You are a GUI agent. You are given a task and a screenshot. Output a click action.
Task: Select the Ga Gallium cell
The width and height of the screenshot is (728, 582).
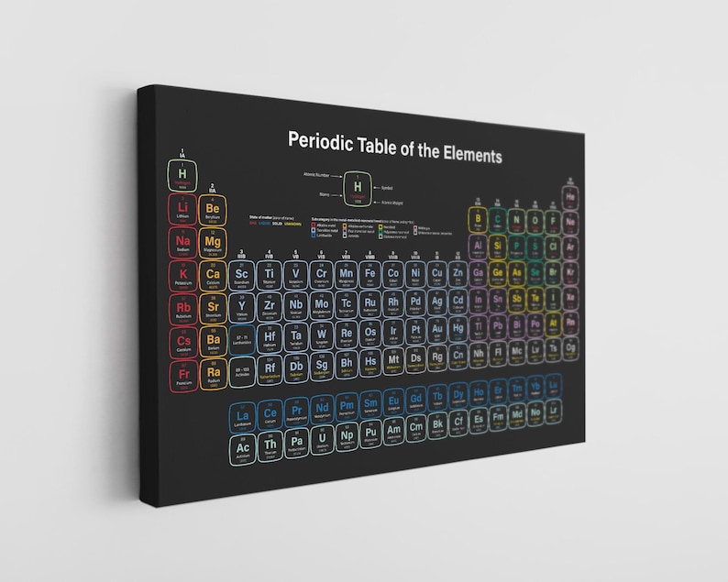pyautogui.click(x=479, y=273)
